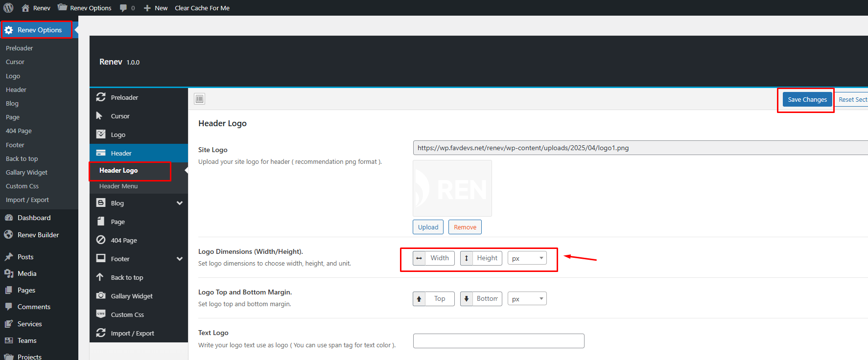868x360 pixels.
Task: Click the Text Logo input field
Action: coord(499,341)
